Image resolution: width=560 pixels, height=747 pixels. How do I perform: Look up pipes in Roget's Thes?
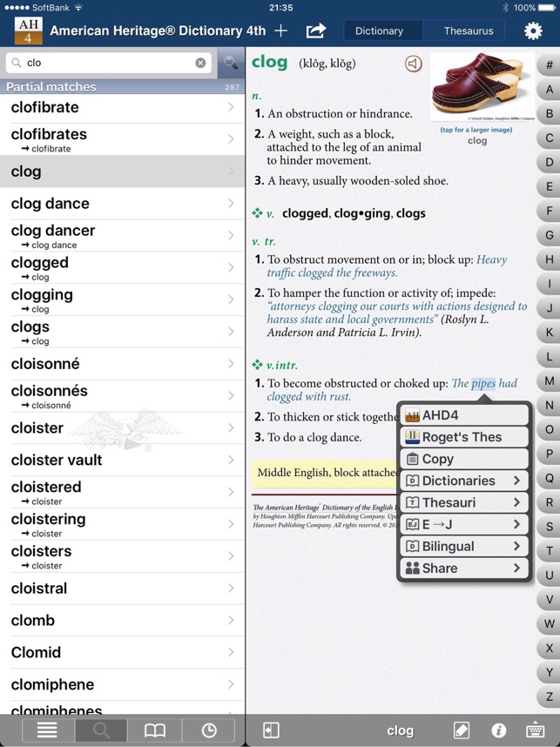point(464,437)
